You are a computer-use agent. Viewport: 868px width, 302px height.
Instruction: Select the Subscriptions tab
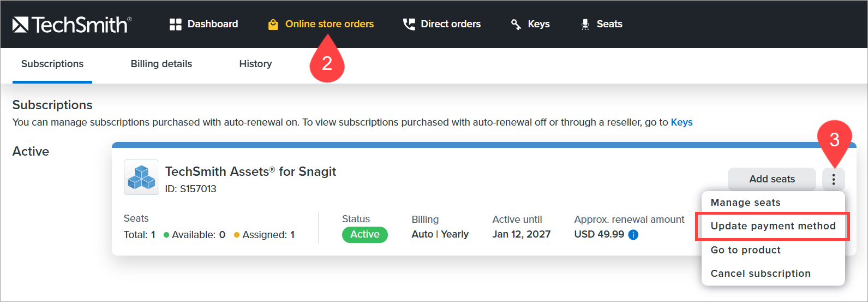point(52,64)
